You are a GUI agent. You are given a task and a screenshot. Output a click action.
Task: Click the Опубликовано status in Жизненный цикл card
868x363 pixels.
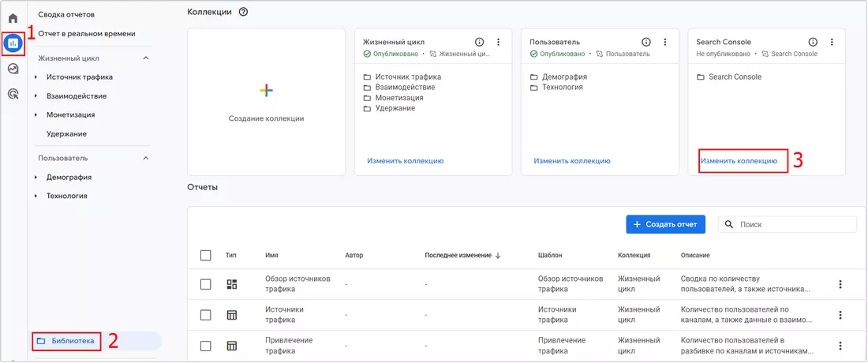[391, 54]
